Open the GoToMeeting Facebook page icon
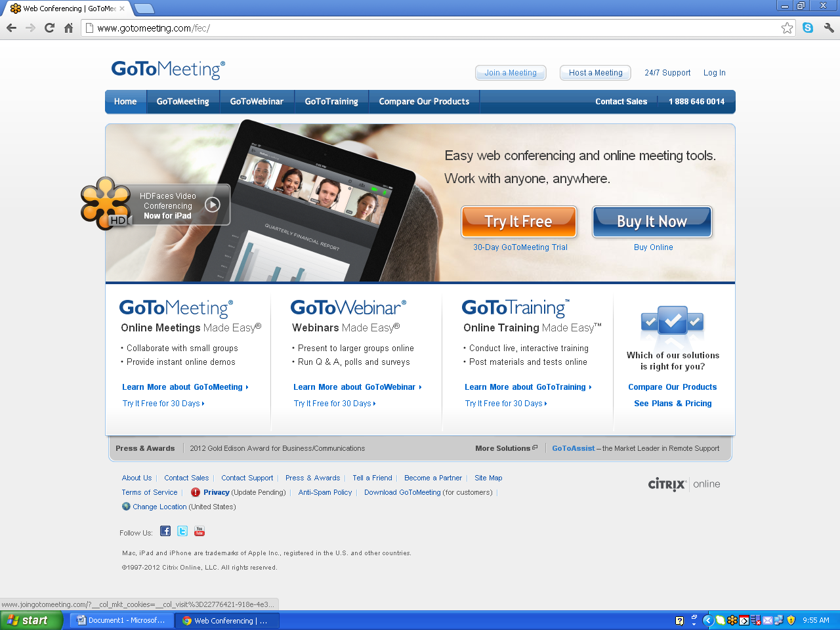 [x=165, y=531]
